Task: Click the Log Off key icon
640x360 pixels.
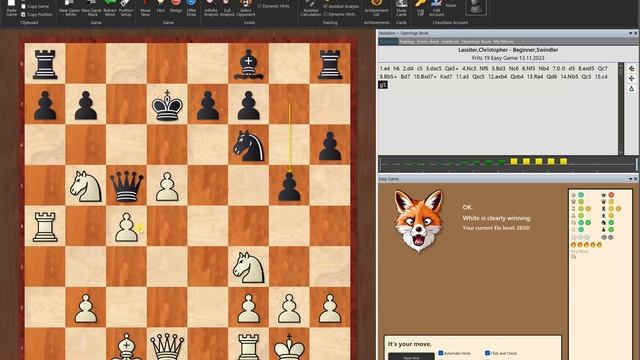Action: tap(420, 8)
